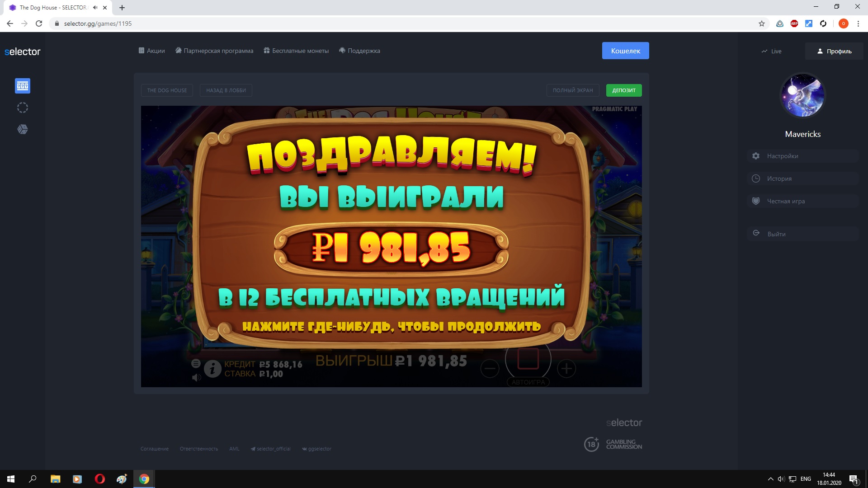The image size is (868, 488).
Task: Open Opera browser from taskbar
Action: [99, 479]
